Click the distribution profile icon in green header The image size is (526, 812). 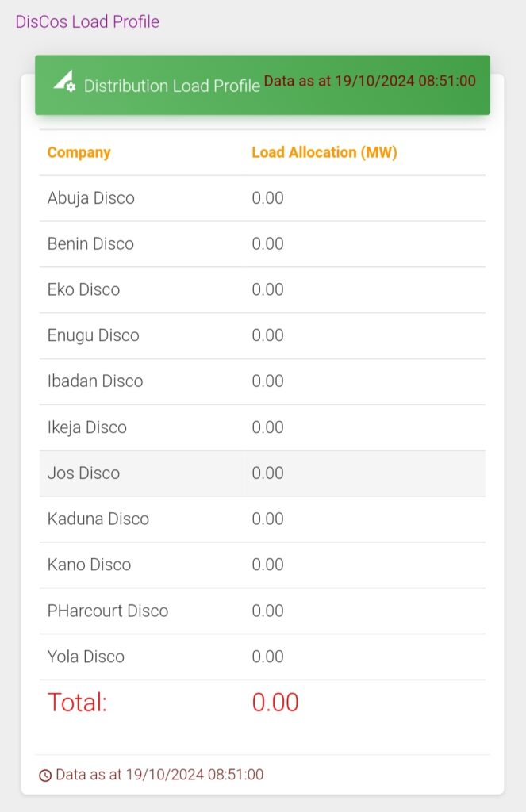coord(65,82)
